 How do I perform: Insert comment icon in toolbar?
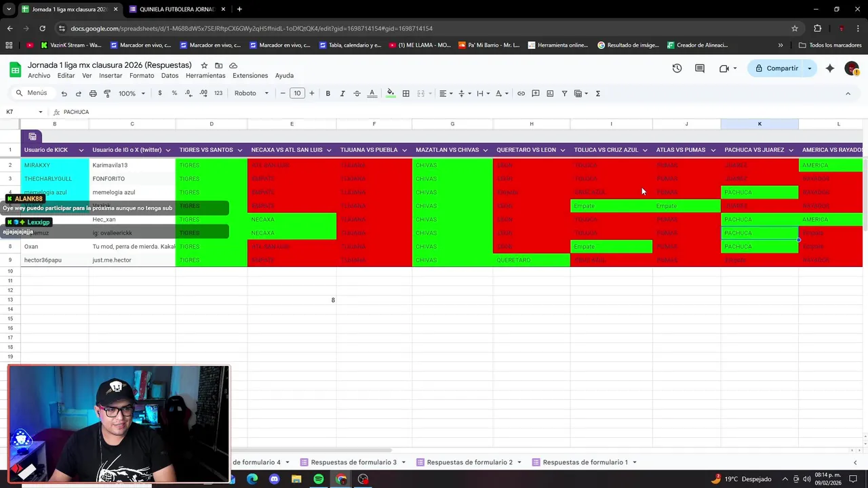pos(536,94)
